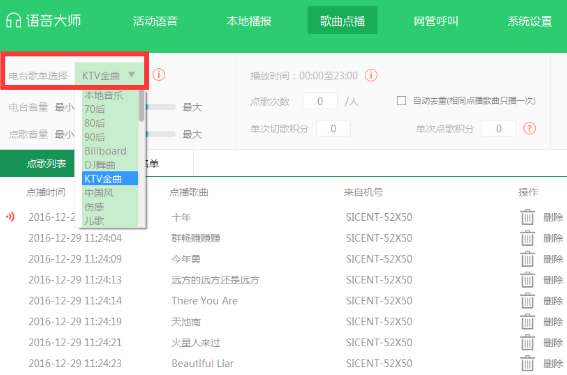Click SICENT-52X50 in the 十年 row
Screen dimensions: 567x375
click(379, 217)
